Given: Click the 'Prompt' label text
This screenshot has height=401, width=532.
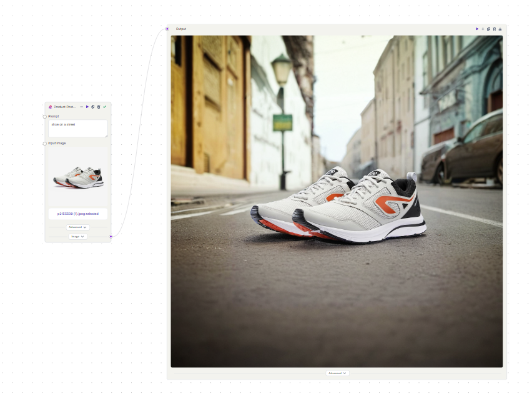Looking at the screenshot, I should click(x=54, y=116).
